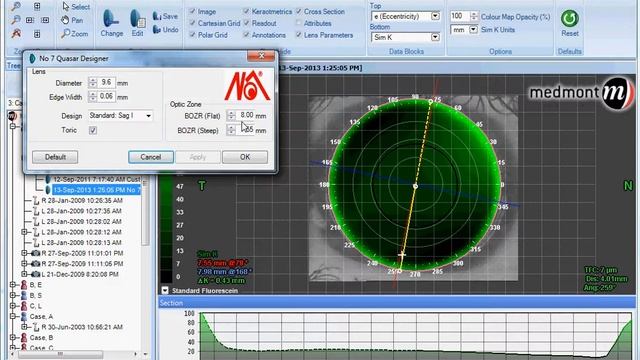Click the Colour Map Opacity 100 field
Screen dimensions: 640x360
point(460,16)
